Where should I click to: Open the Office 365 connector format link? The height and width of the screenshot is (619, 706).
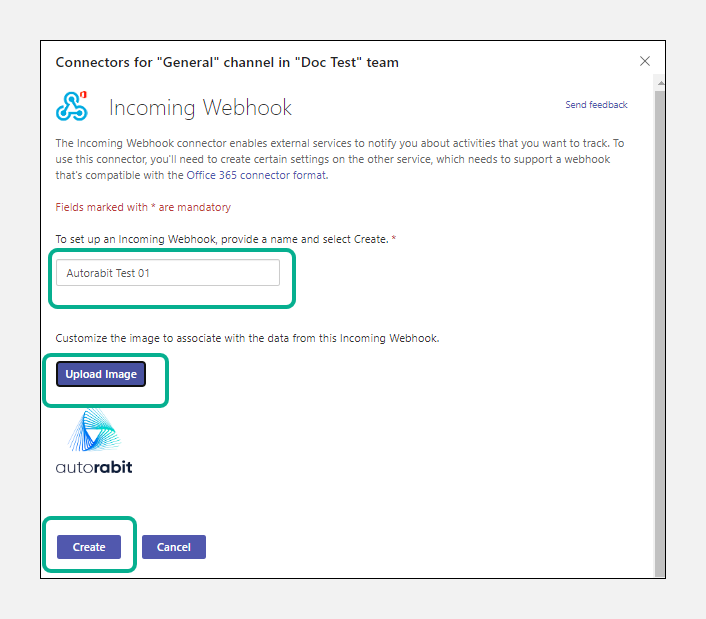click(256, 175)
